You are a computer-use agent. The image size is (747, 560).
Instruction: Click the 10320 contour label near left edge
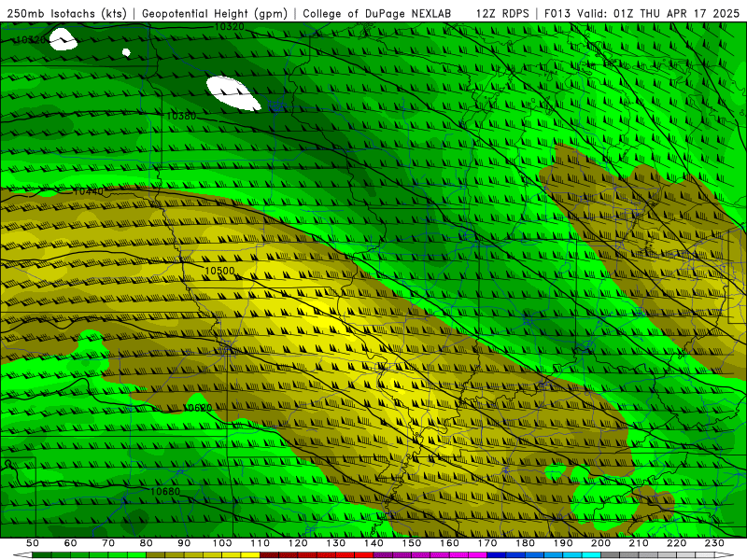(32, 39)
